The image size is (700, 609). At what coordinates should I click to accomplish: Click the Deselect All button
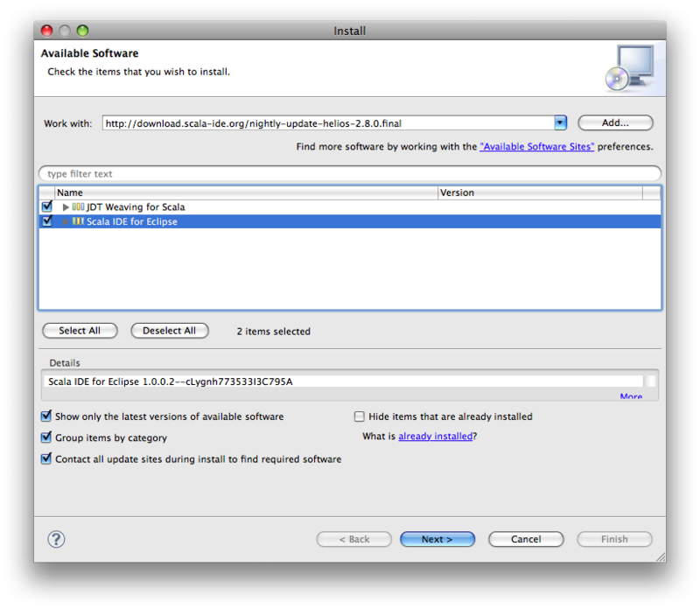[169, 331]
